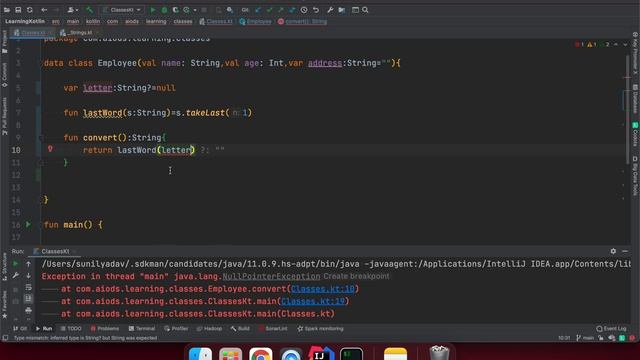Toggle scroll to end in Run console
Screen dimensions: 640x360
coord(28,299)
